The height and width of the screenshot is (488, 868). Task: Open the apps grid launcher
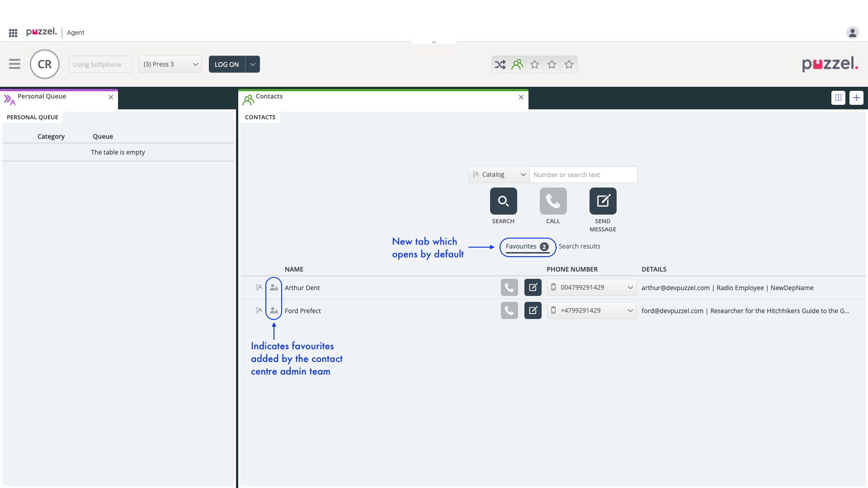pyautogui.click(x=13, y=33)
